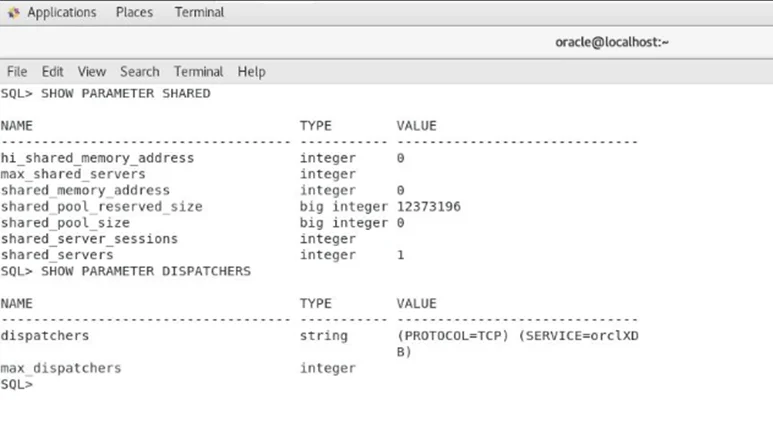Open the Search menu
773x422 pixels.
tap(140, 72)
